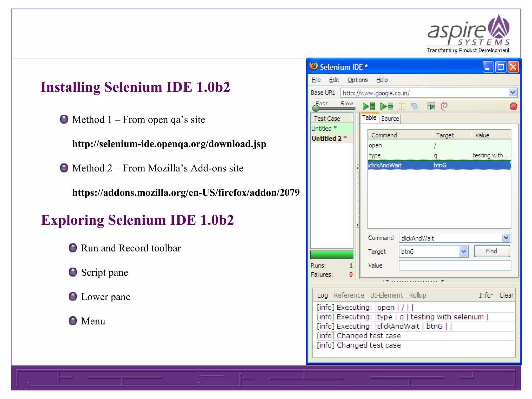The height and width of the screenshot is (399, 532).
Task: Click the TestRunner play icon
Action: pos(431,107)
